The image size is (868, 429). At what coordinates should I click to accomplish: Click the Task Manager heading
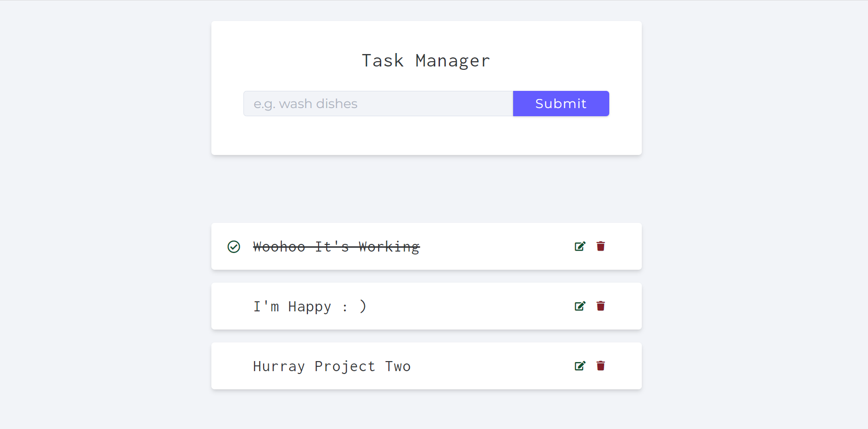426,61
